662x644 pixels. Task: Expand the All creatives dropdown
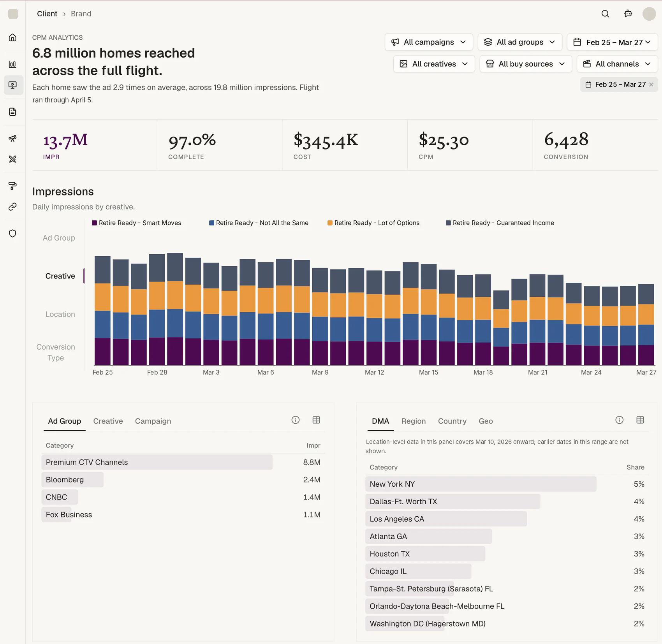pos(434,64)
